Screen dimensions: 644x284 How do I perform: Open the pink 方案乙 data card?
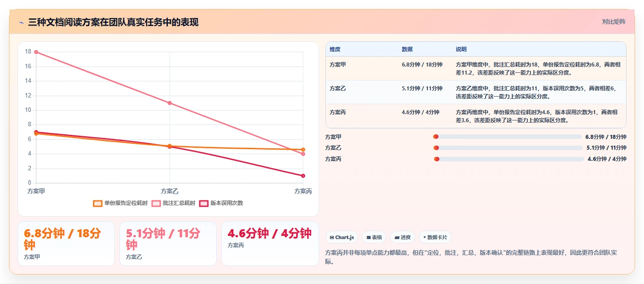tap(168, 244)
